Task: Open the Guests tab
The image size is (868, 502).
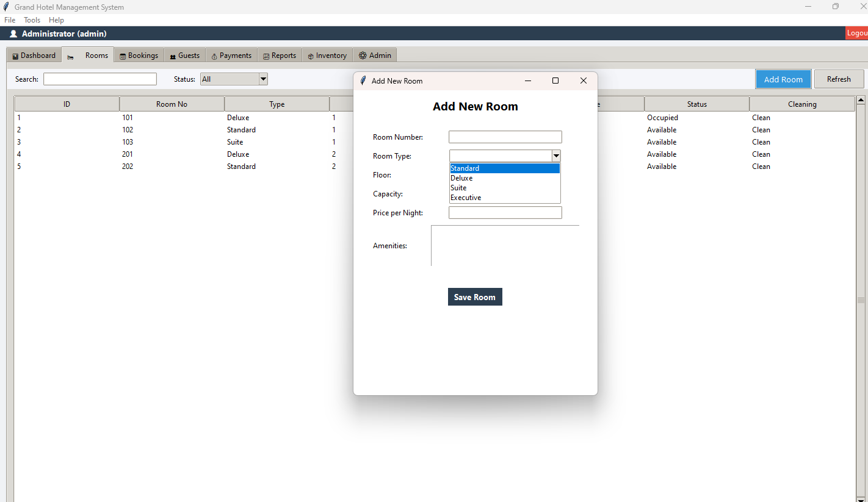Action: [184, 56]
